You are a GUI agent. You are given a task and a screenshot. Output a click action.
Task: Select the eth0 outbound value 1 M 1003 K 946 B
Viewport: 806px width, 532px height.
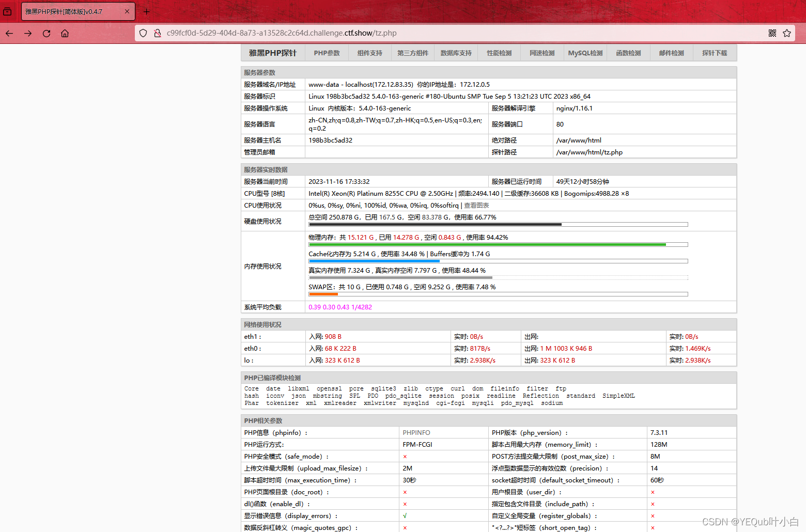coord(566,349)
